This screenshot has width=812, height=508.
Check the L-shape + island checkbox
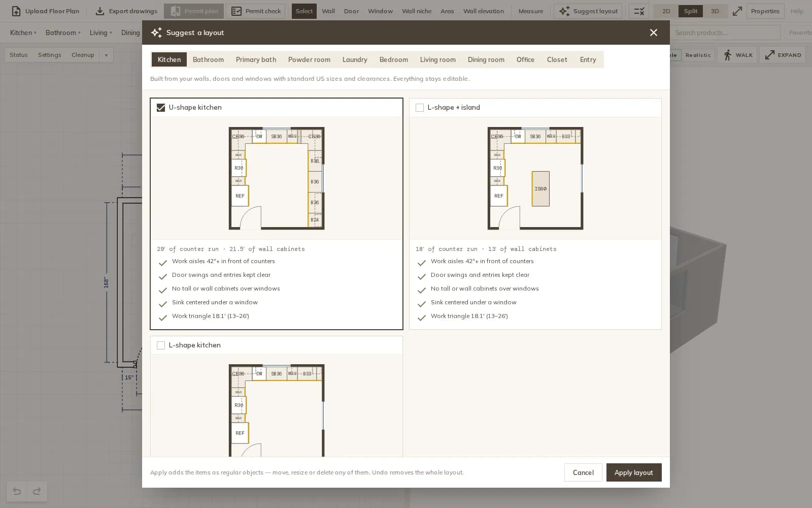click(x=420, y=108)
